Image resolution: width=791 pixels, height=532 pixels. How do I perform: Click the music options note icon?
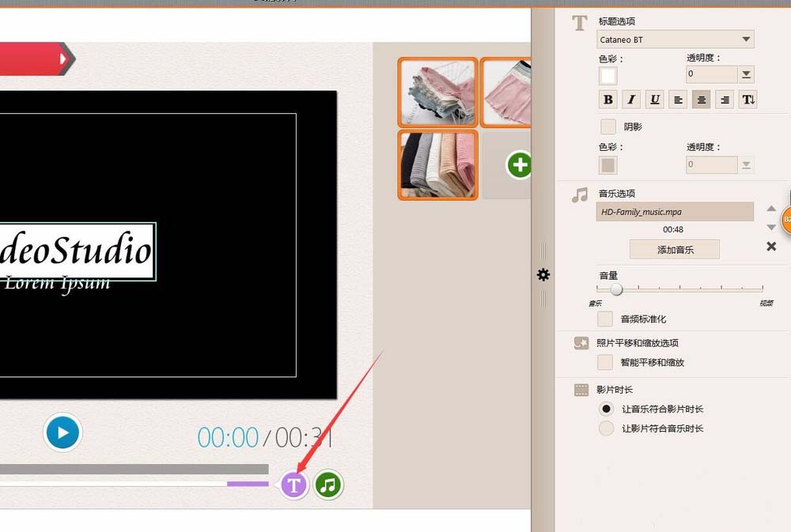580,194
